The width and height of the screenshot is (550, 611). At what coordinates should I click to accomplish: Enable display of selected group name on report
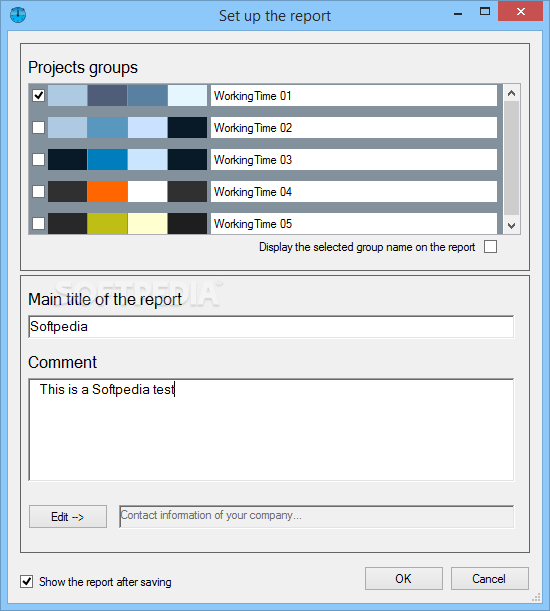[x=490, y=247]
